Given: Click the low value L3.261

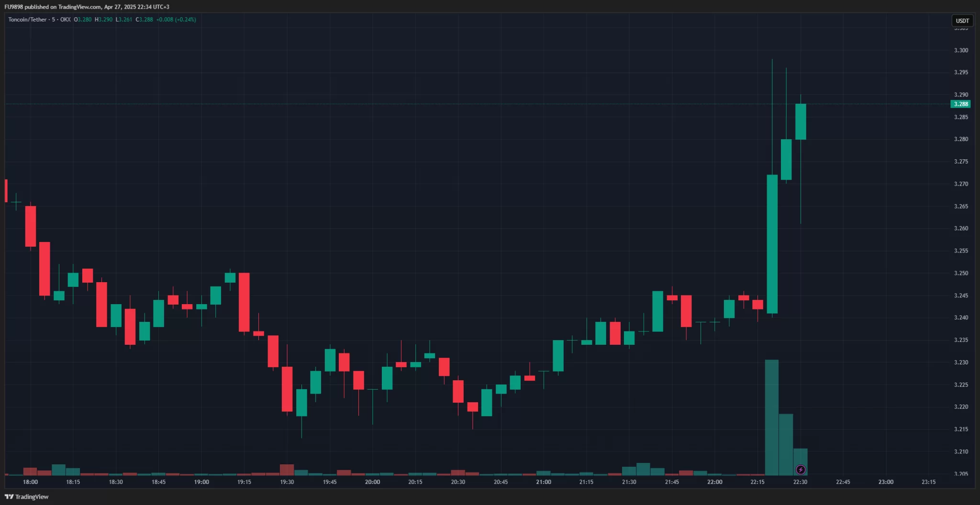Looking at the screenshot, I should click(x=124, y=20).
